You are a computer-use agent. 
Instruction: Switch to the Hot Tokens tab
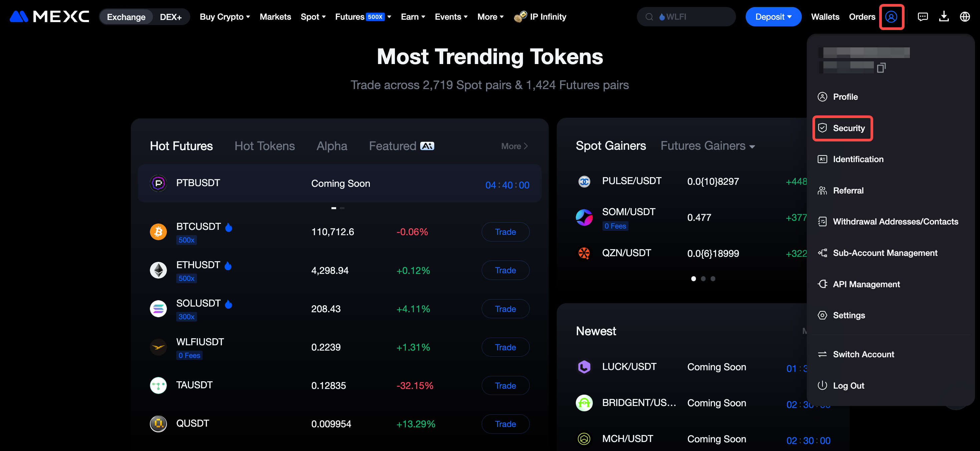(x=264, y=146)
